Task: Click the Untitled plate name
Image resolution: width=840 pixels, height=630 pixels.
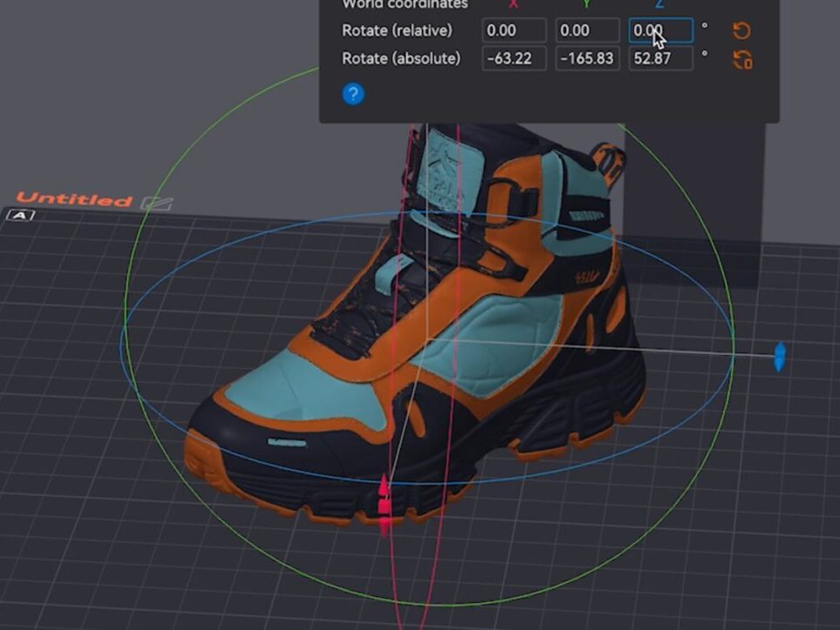Action: tap(74, 199)
